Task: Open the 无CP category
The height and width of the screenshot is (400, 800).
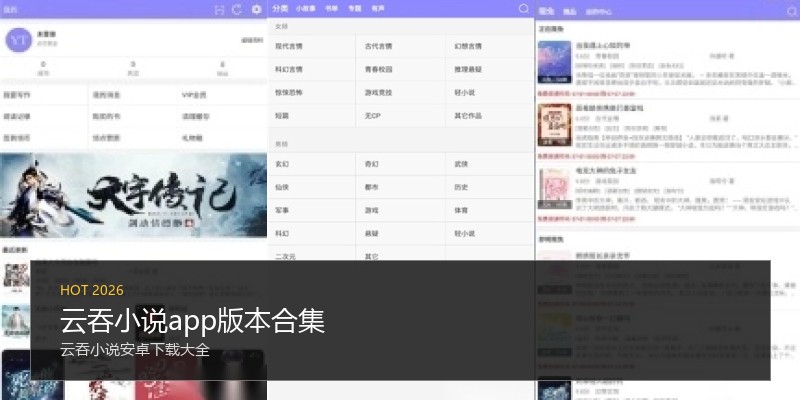Action: pyautogui.click(x=372, y=116)
